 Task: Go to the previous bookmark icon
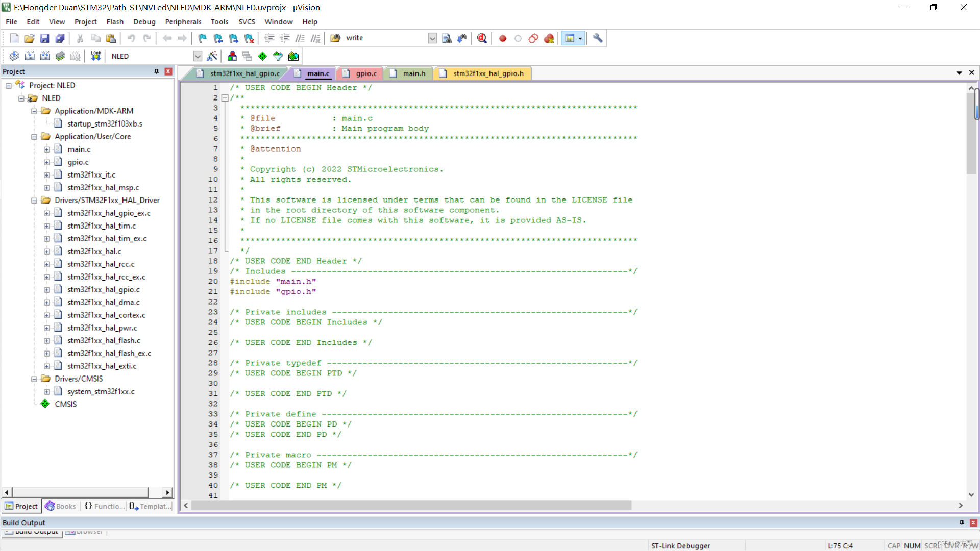click(218, 38)
